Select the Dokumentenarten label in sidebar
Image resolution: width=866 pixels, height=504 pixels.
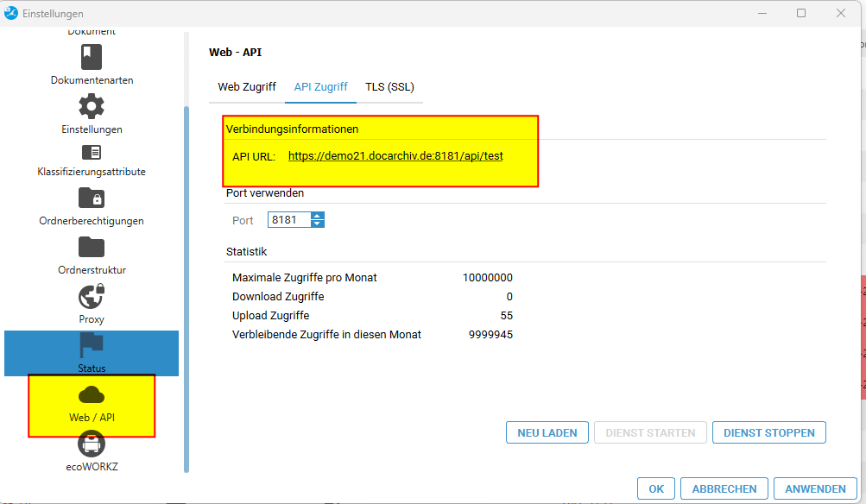(92, 80)
